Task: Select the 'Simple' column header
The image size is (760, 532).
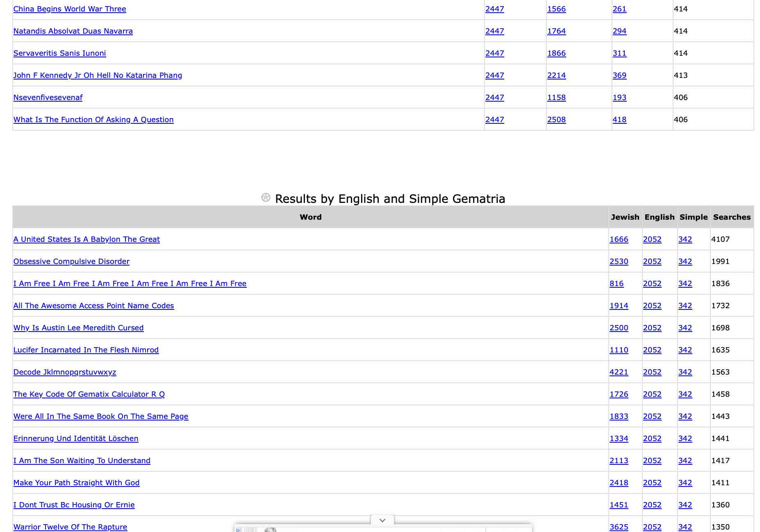Action: coord(694,217)
